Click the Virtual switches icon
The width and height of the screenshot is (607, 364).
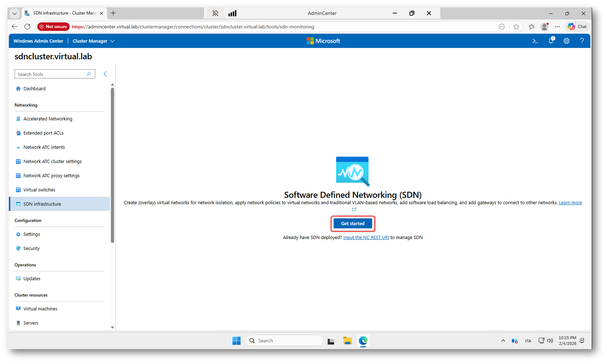[18, 190]
